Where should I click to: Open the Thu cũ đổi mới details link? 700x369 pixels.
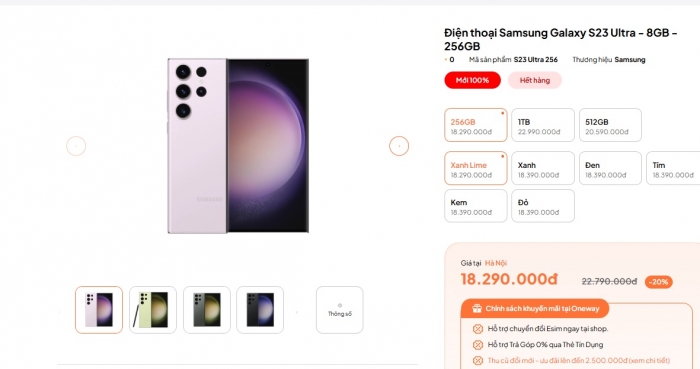[x=579, y=361]
